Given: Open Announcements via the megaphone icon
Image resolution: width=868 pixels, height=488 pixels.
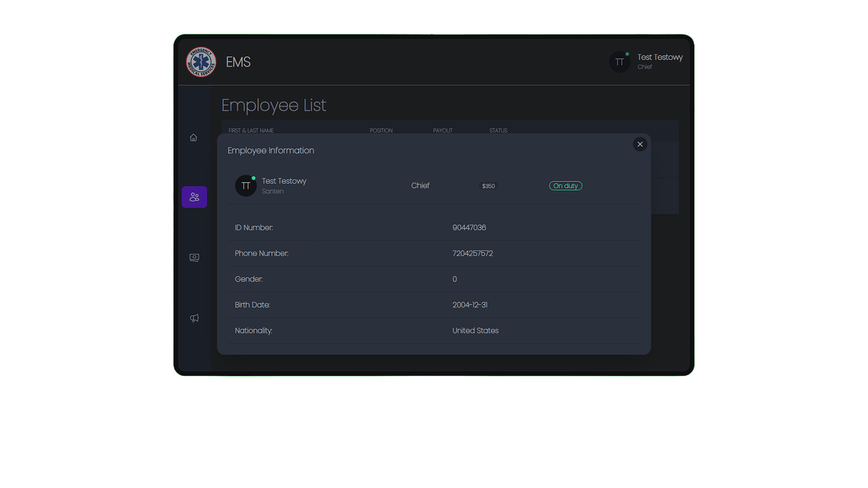Looking at the screenshot, I should 194,318.
